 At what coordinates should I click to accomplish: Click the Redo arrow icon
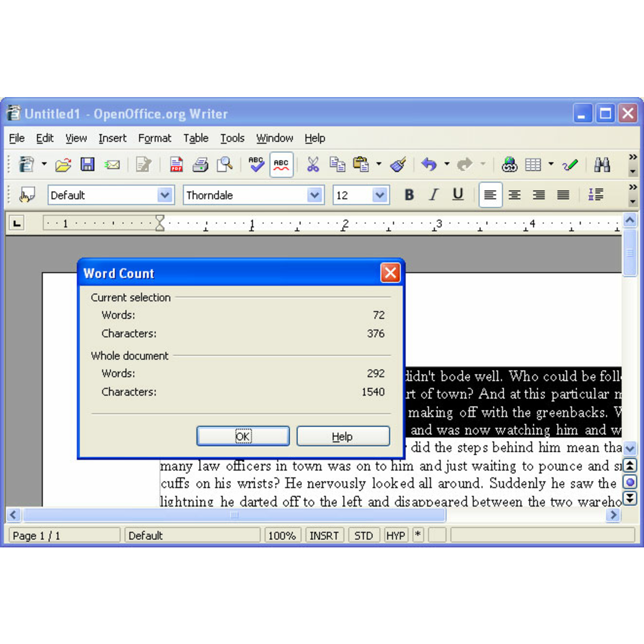point(465,165)
